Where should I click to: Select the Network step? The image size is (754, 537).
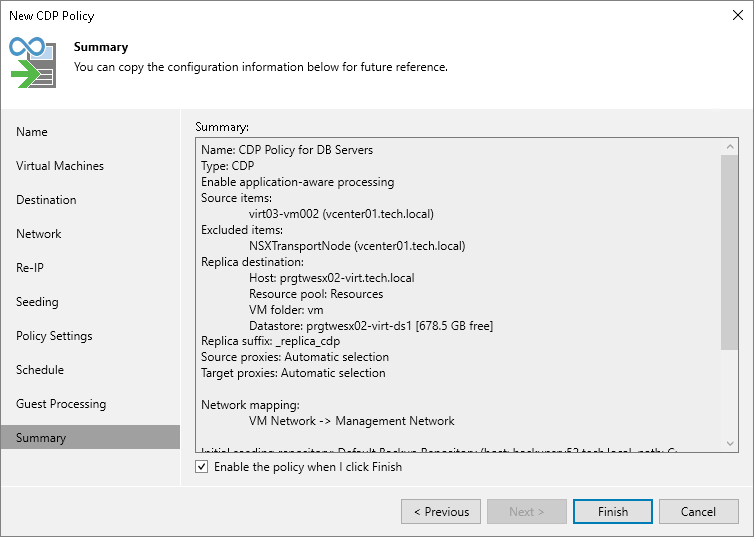39,234
